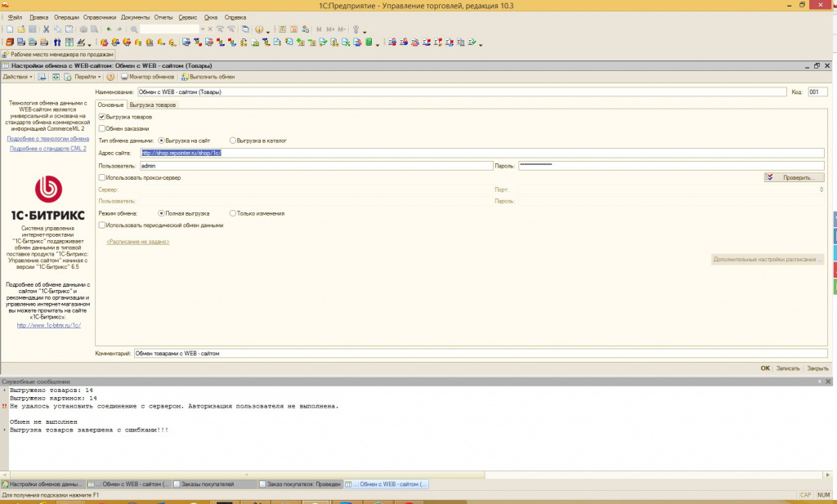
Task: Switch to the 'Выгрузка товаров' tab
Action: click(152, 105)
